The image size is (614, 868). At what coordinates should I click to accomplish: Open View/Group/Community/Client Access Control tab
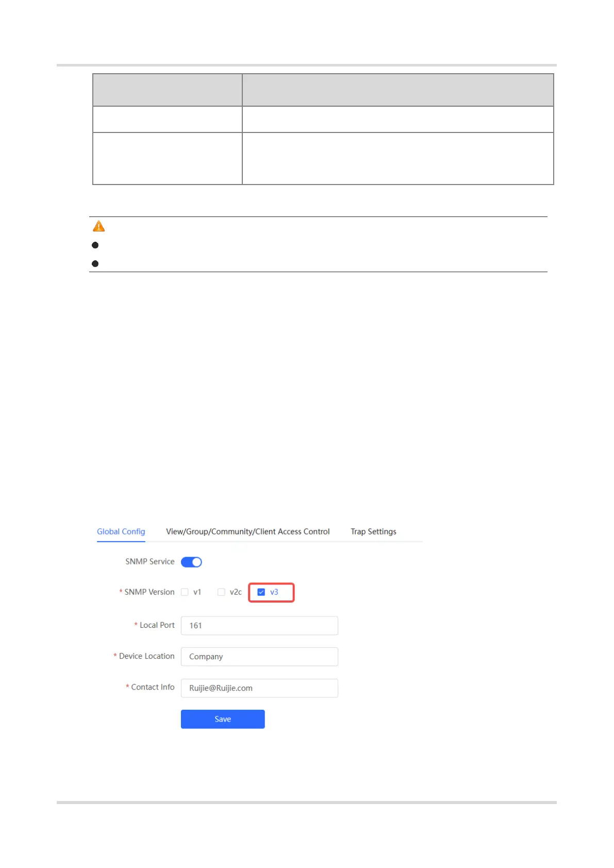click(x=247, y=531)
